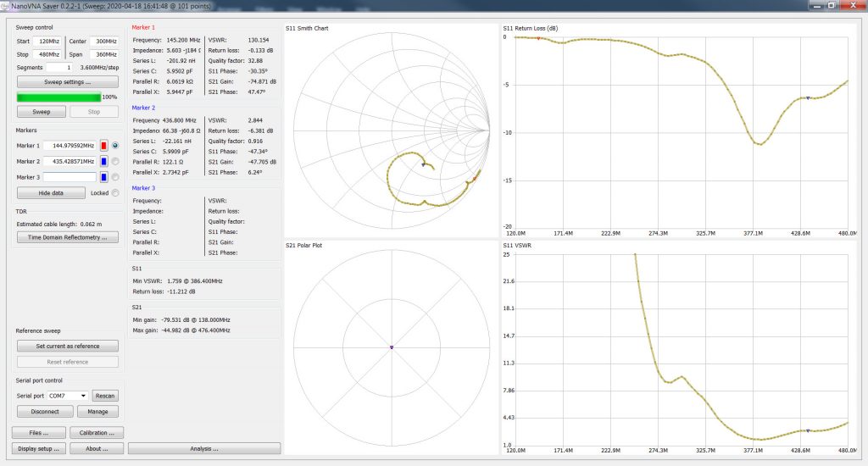Screen dimensions: 868x466
Task: Select the Marker 1 radio button
Action: tap(115, 146)
